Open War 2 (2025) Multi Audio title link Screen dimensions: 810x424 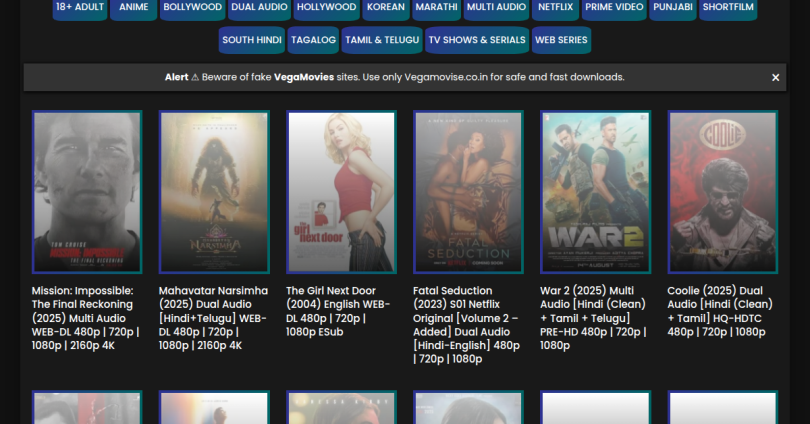pos(594,317)
